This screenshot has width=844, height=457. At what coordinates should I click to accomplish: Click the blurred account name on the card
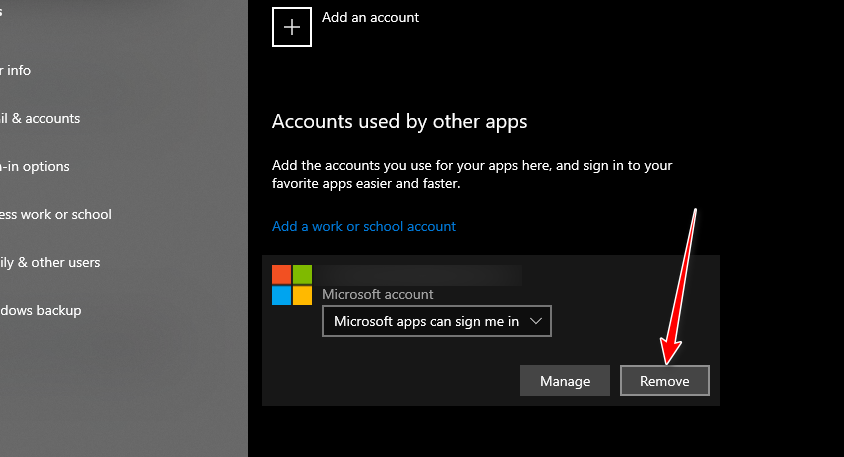click(421, 273)
